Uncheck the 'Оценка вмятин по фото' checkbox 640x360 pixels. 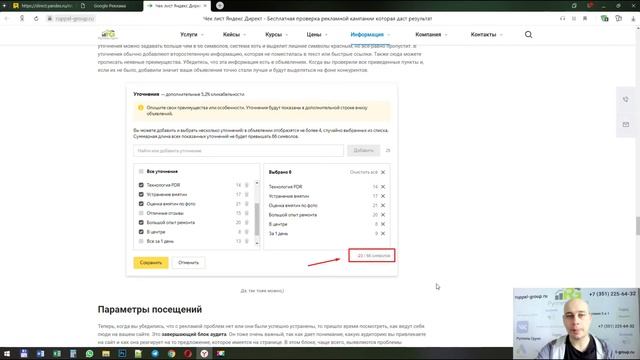(x=141, y=204)
